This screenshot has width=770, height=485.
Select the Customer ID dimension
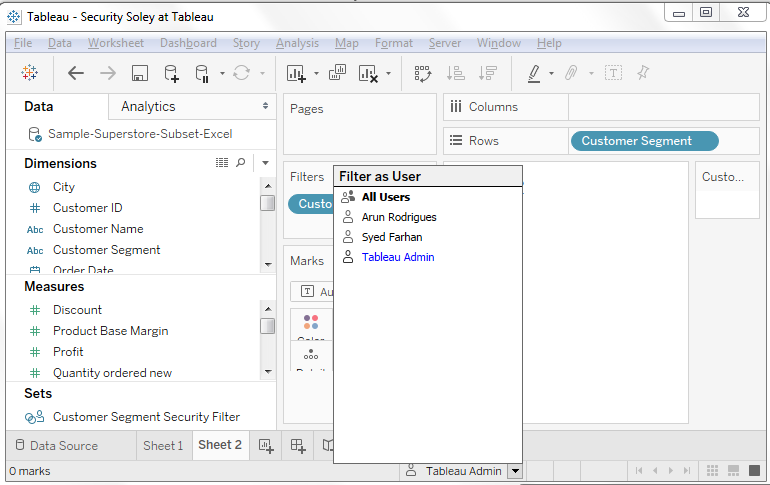coord(87,208)
